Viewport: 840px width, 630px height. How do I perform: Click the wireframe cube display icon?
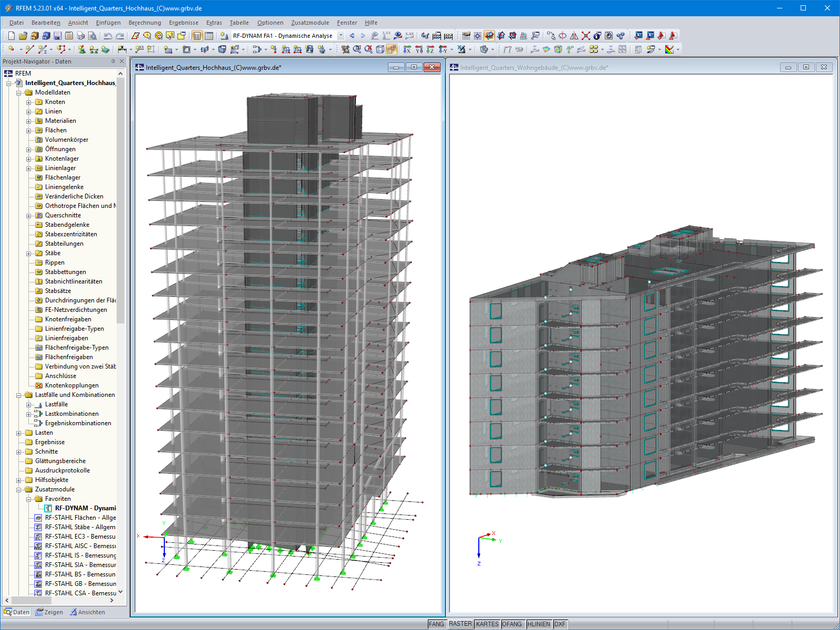pos(380,49)
